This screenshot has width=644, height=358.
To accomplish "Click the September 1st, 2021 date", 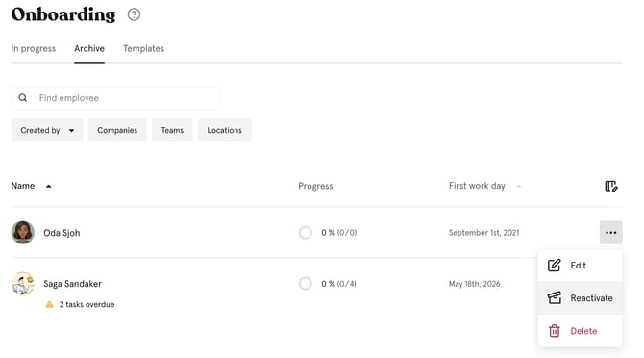I will pos(483,233).
